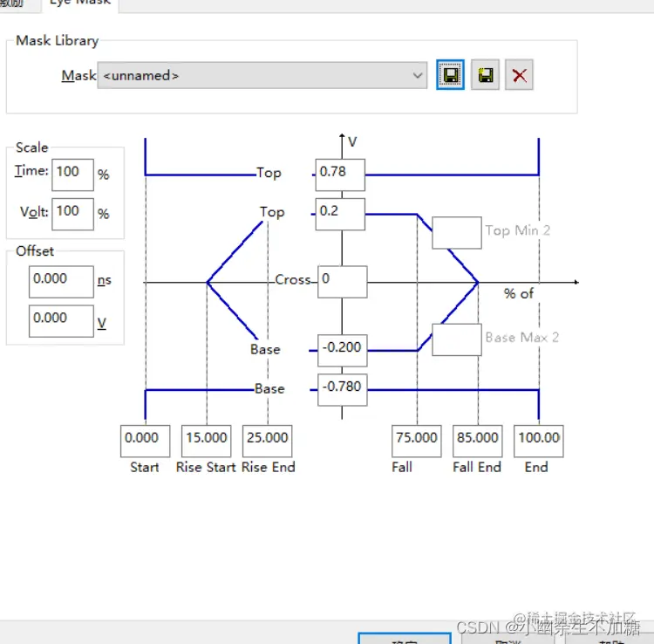This screenshot has width=654, height=644.
Task: Click the Rise Start 15.000 field
Action: (206, 442)
